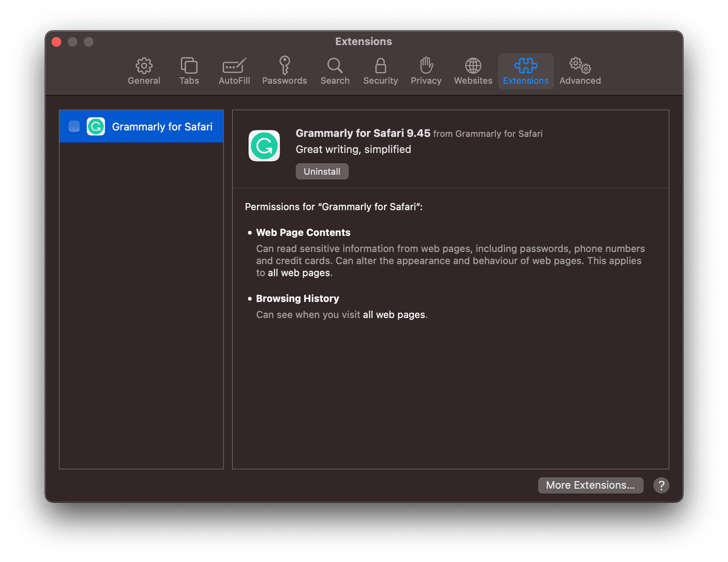Image resolution: width=728 pixels, height=562 pixels.
Task: Open the AutoFill preferences pane
Action: [234, 71]
